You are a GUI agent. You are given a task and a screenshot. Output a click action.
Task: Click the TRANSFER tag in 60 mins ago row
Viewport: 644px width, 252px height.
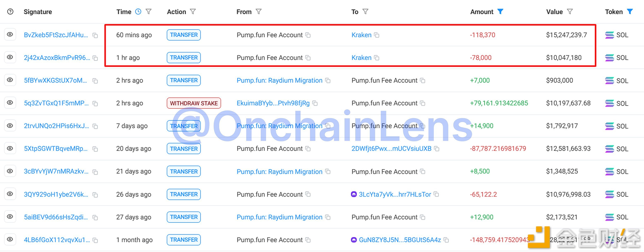[x=184, y=35]
